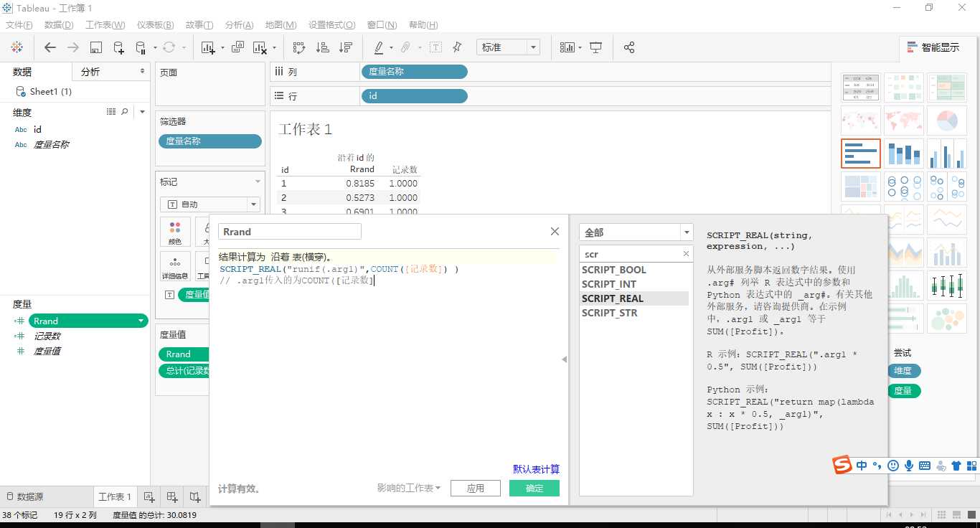
Task: Close the calculation editor with X
Action: 555,232
